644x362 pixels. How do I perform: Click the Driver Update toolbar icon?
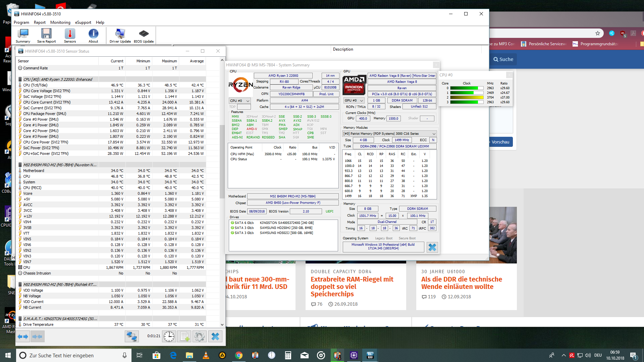click(120, 35)
